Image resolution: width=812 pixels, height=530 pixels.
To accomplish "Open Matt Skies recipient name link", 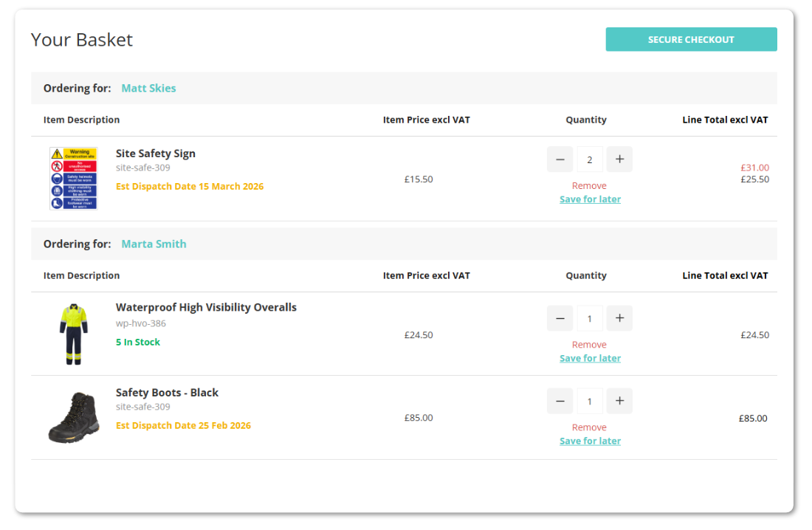I will [x=148, y=88].
